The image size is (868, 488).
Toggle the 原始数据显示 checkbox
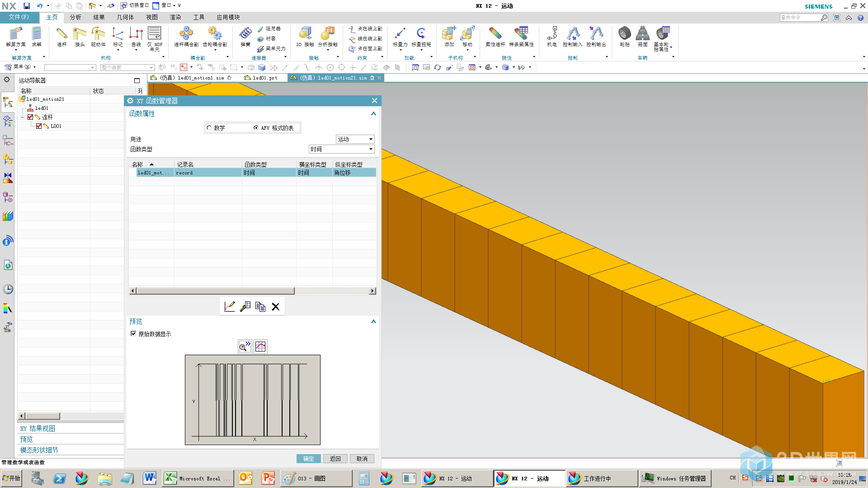point(133,333)
